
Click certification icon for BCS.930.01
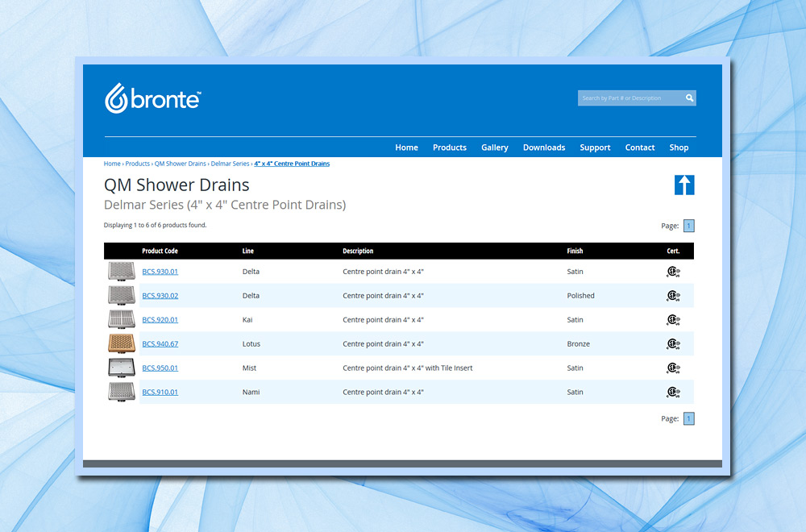(673, 272)
